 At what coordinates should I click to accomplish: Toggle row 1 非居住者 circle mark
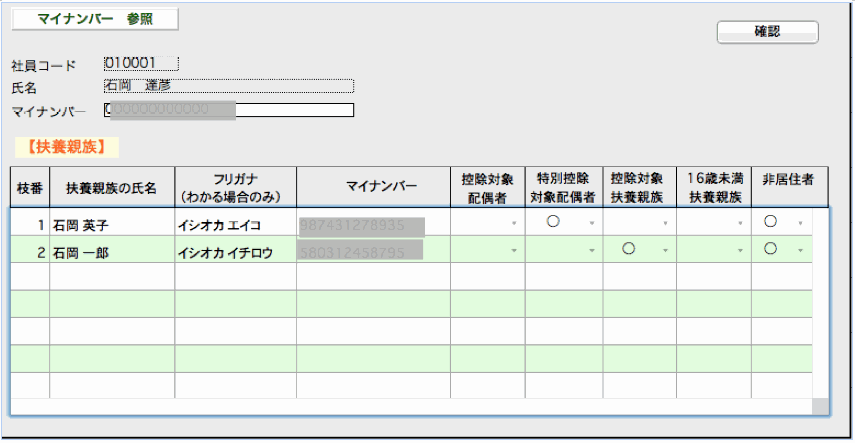[x=771, y=222]
